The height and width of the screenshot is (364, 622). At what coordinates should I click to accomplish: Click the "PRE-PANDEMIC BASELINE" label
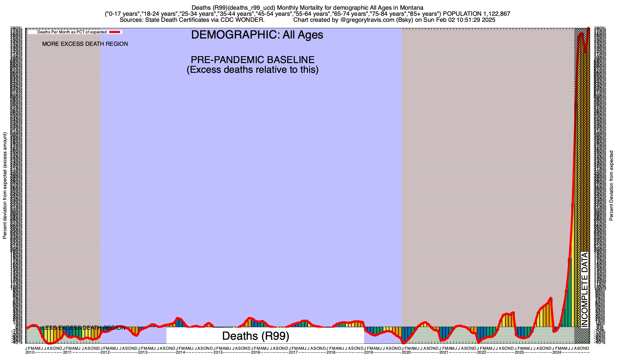252,60
